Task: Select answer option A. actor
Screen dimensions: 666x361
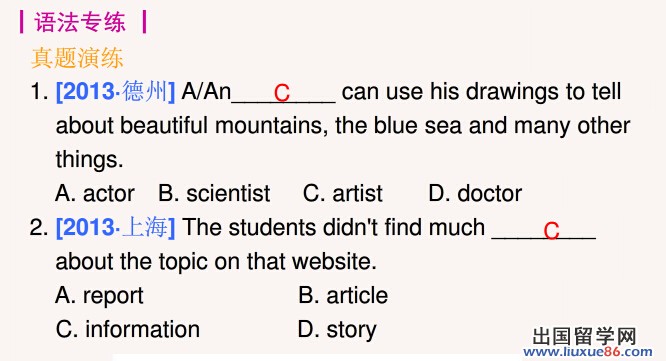Action: [x=95, y=194]
